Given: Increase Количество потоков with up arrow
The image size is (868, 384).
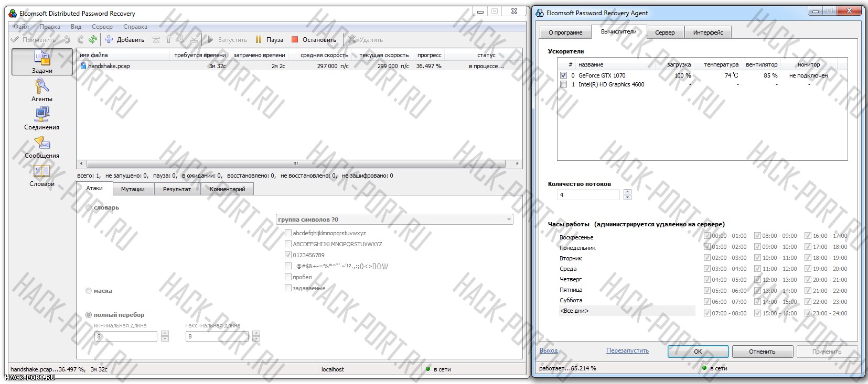Looking at the screenshot, I should pyautogui.click(x=627, y=192).
